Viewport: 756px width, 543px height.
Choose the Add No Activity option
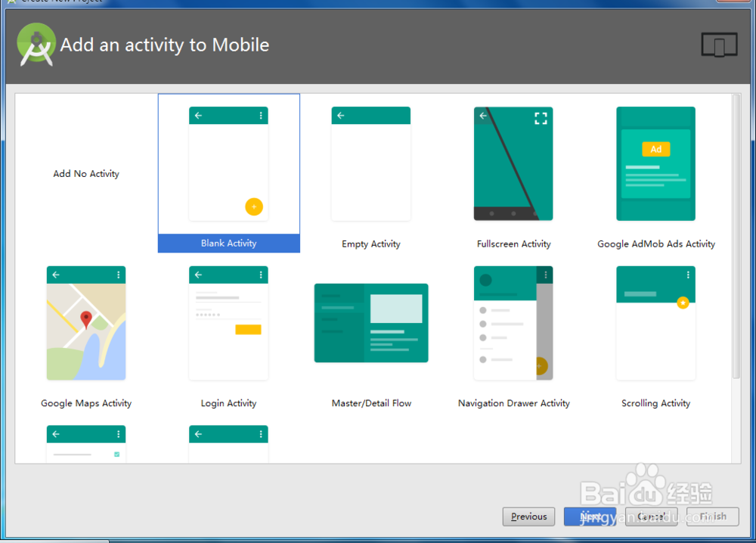(85, 173)
